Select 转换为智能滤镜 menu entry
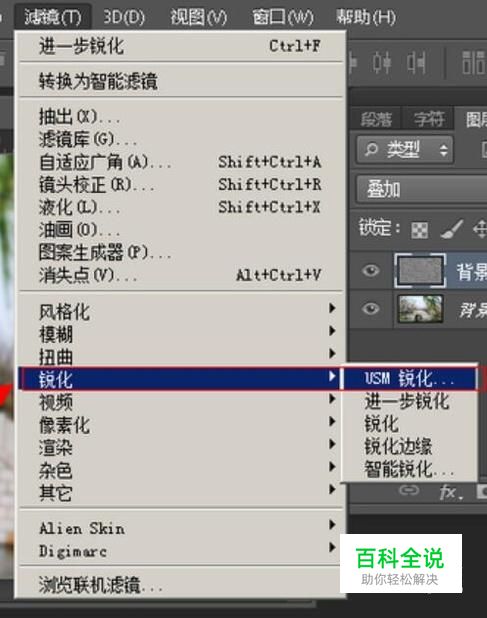 181,81
